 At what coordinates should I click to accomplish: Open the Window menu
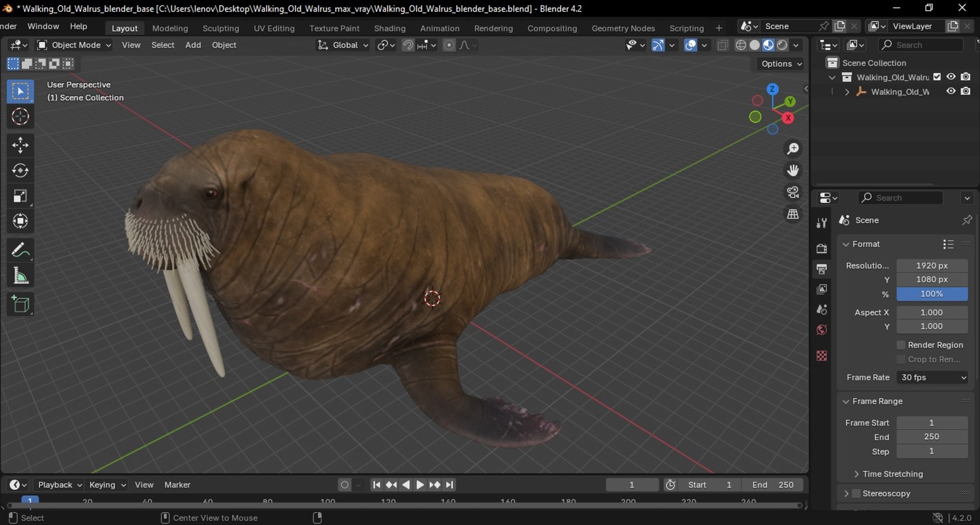(x=43, y=26)
